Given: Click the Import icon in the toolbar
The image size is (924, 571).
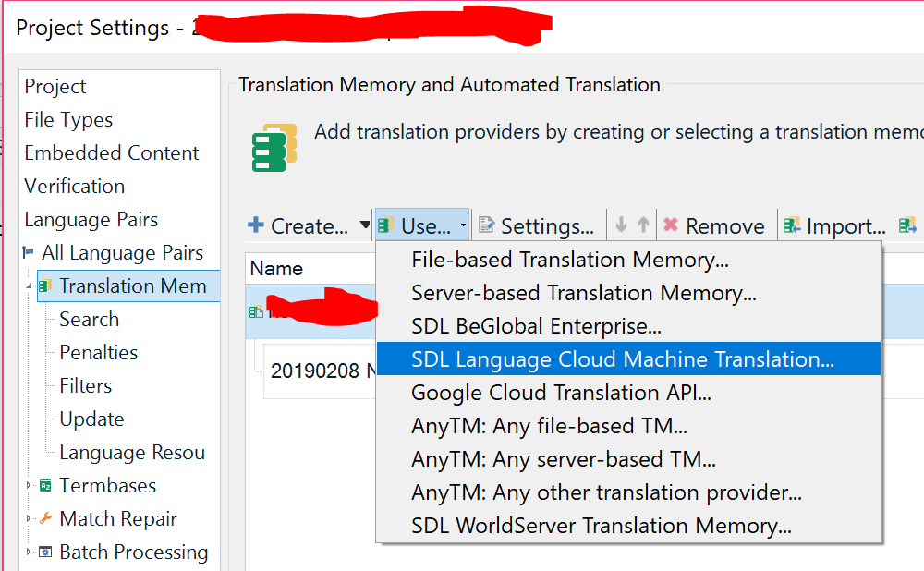Looking at the screenshot, I should [792, 225].
